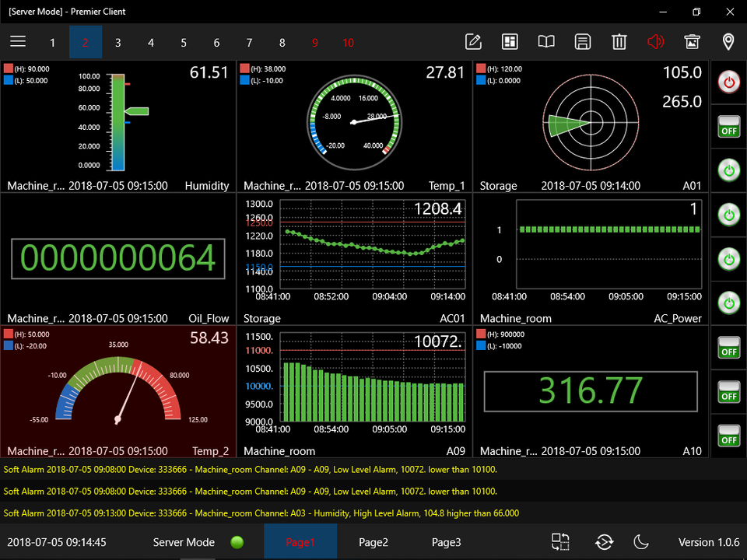Click the Humidity red high-limit color swatch

click(x=9, y=69)
